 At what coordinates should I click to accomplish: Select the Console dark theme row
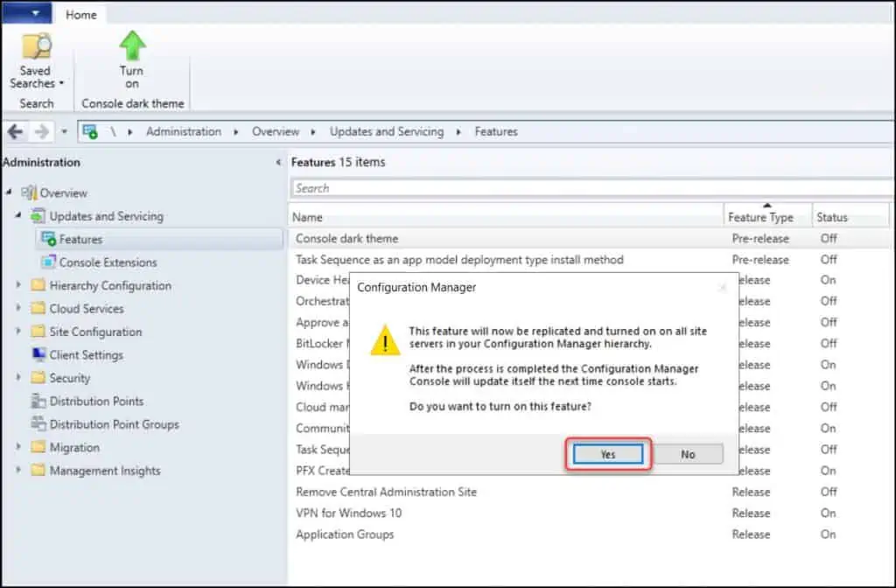[591, 239]
